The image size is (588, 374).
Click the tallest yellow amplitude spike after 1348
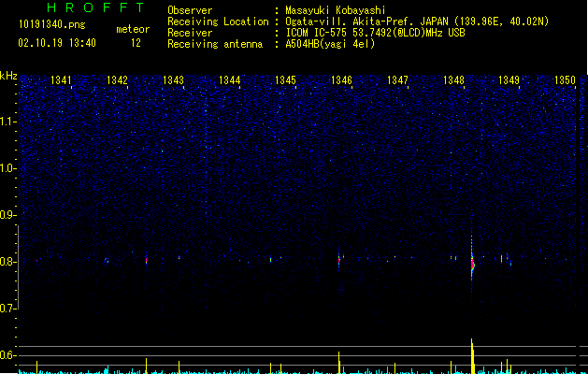(x=472, y=356)
